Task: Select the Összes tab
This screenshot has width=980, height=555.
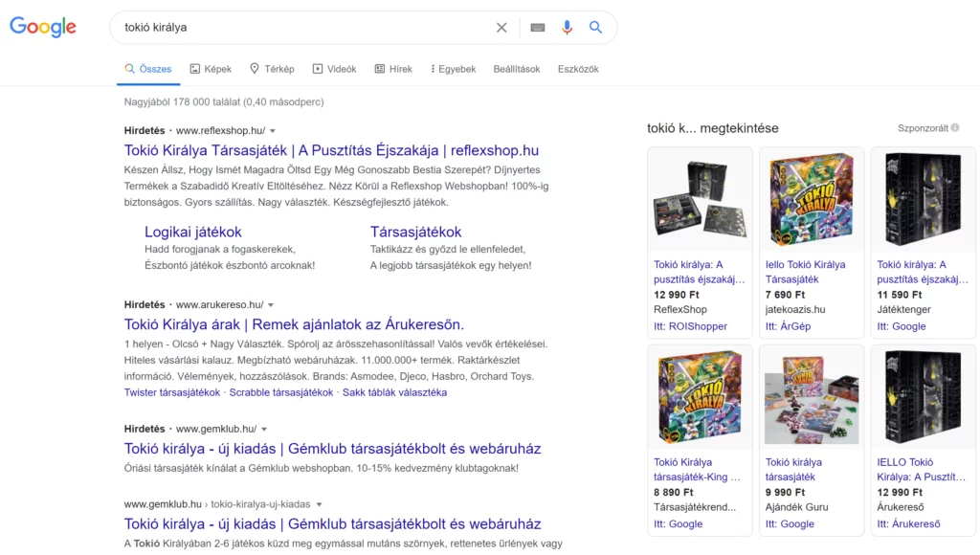Action: click(148, 69)
